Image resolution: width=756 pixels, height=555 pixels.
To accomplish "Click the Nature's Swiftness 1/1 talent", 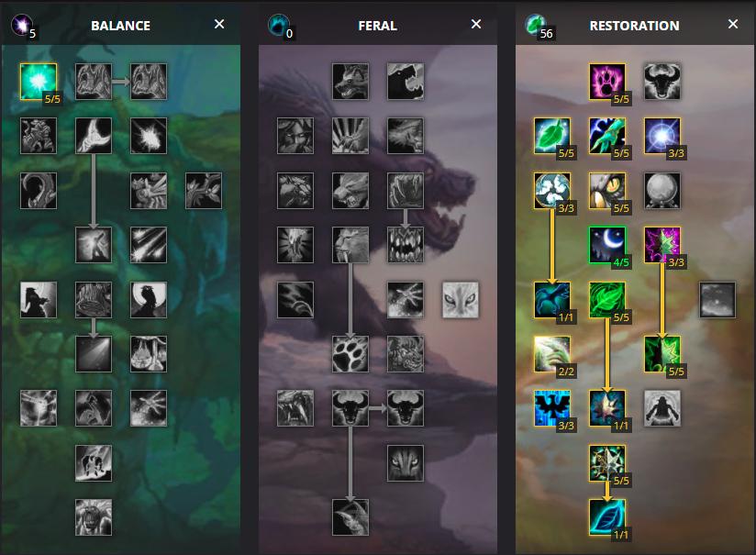I will [x=552, y=299].
